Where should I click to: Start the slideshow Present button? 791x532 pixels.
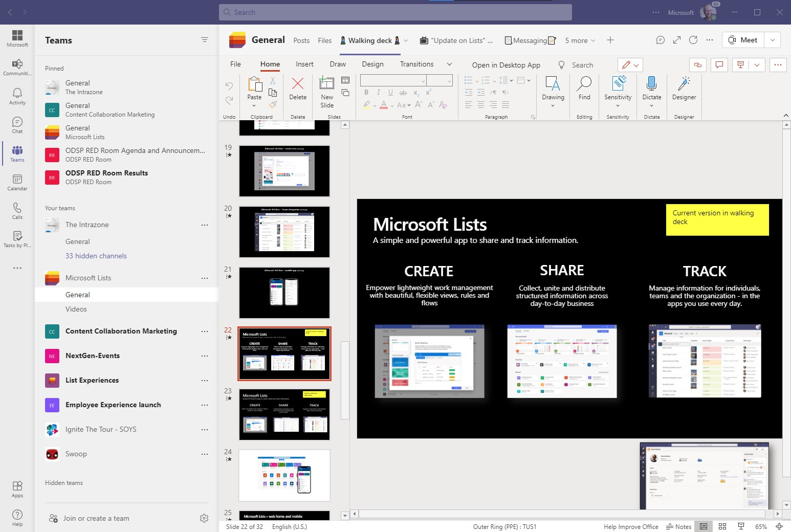(740, 65)
